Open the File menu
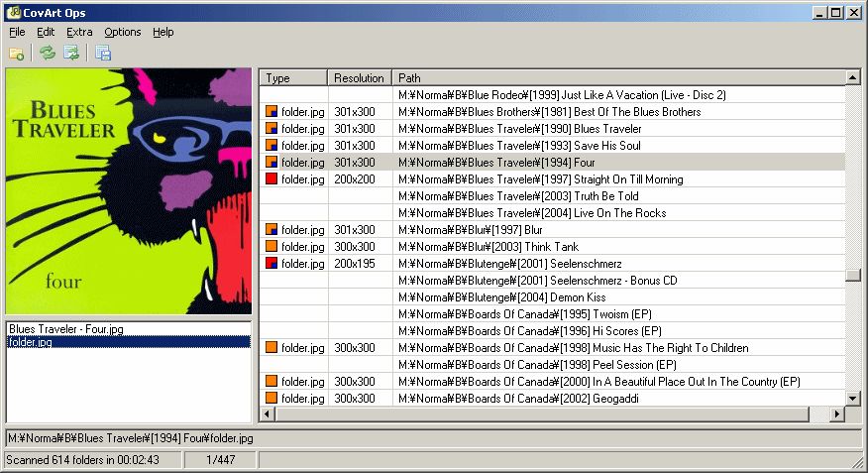Viewport: 868px width, 473px height. point(17,32)
